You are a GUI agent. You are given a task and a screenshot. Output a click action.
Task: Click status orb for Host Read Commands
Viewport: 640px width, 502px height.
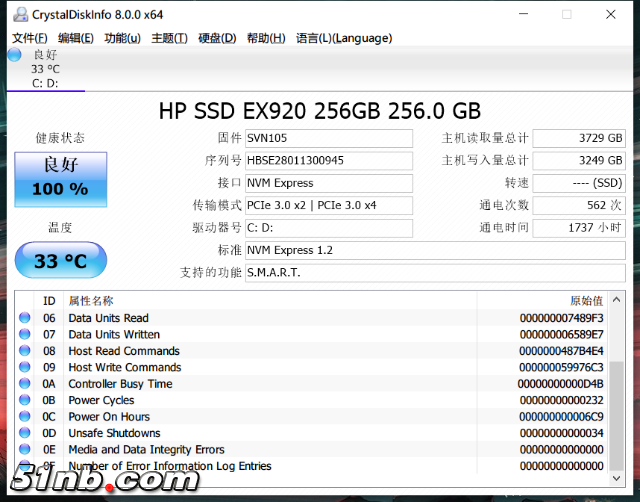coord(25,351)
